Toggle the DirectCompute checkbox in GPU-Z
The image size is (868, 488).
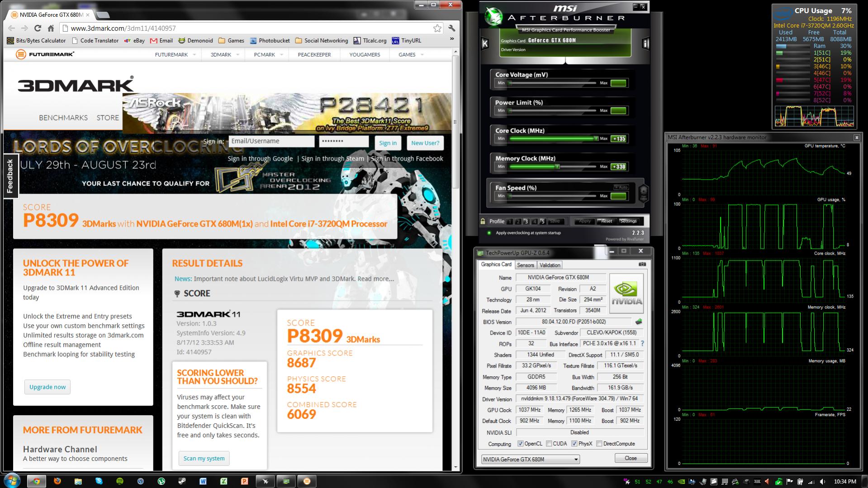pos(599,444)
